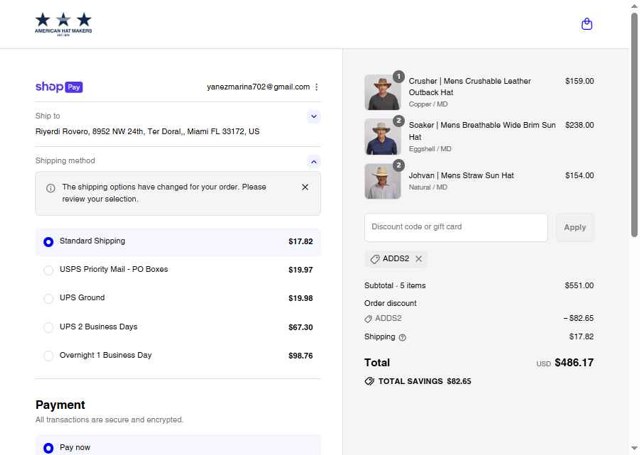Click the info icon in shipping notice
The image size is (640, 455).
pyautogui.click(x=51, y=188)
